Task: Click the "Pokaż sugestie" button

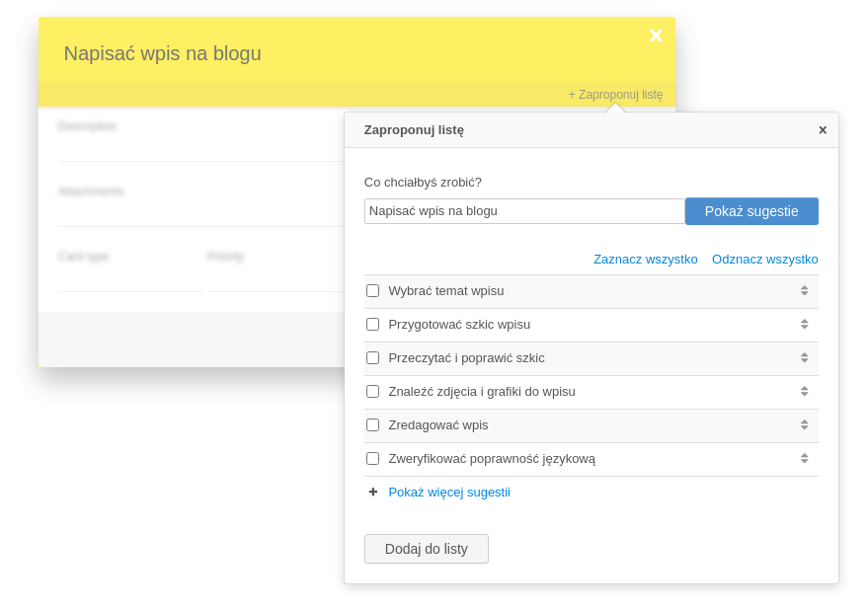Action: [751, 210]
